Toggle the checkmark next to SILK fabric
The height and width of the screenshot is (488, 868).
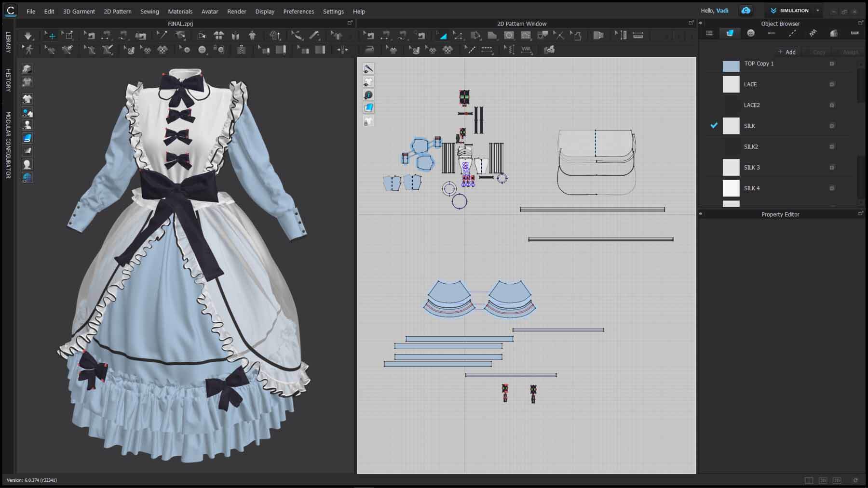pos(714,126)
